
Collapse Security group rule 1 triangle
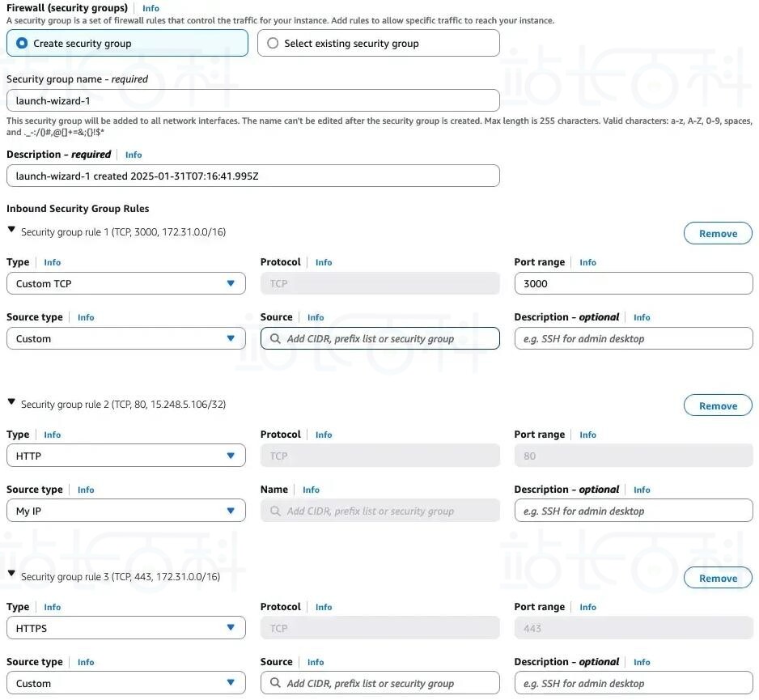[x=11, y=230]
